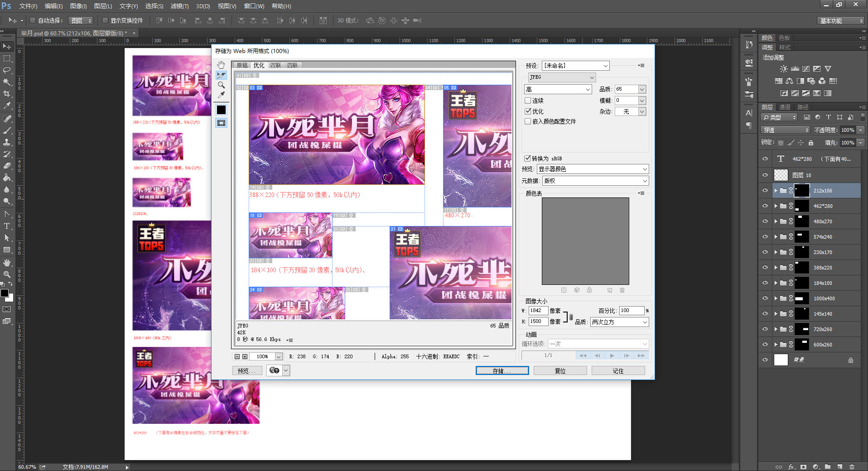Viewport: 868px width, 471px height.
Task: Open the 预览 显示器颜色 dropdown
Action: coord(593,169)
